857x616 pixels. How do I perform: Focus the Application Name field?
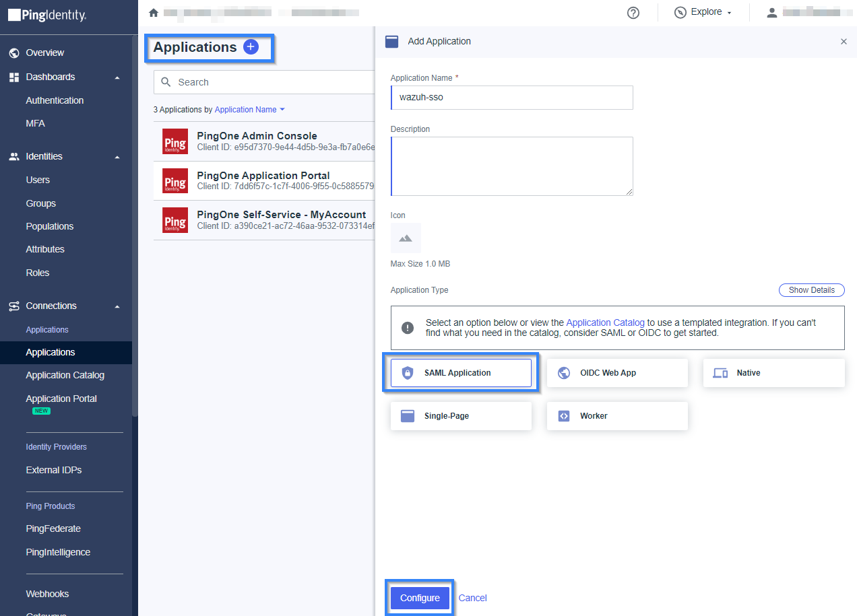click(x=512, y=97)
